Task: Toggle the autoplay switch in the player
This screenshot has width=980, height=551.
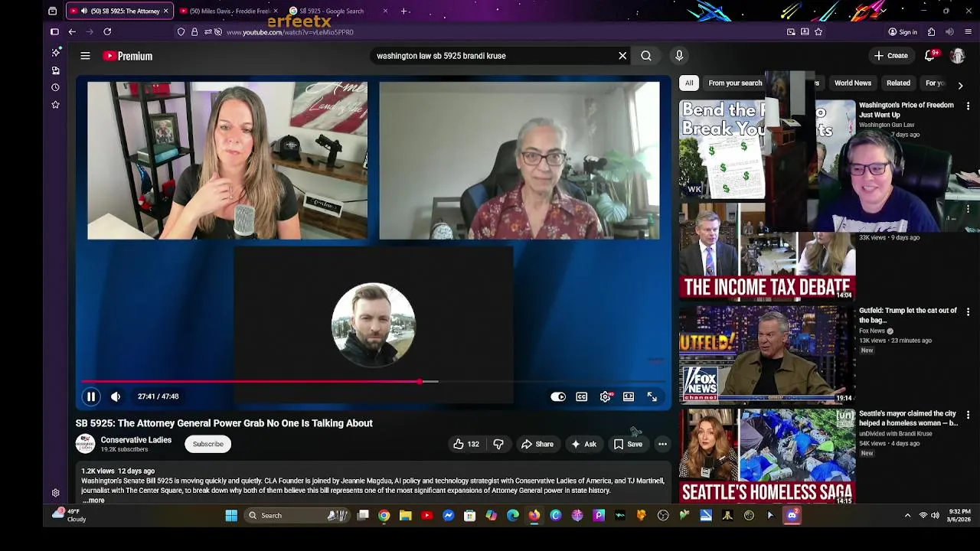Action: (x=558, y=396)
